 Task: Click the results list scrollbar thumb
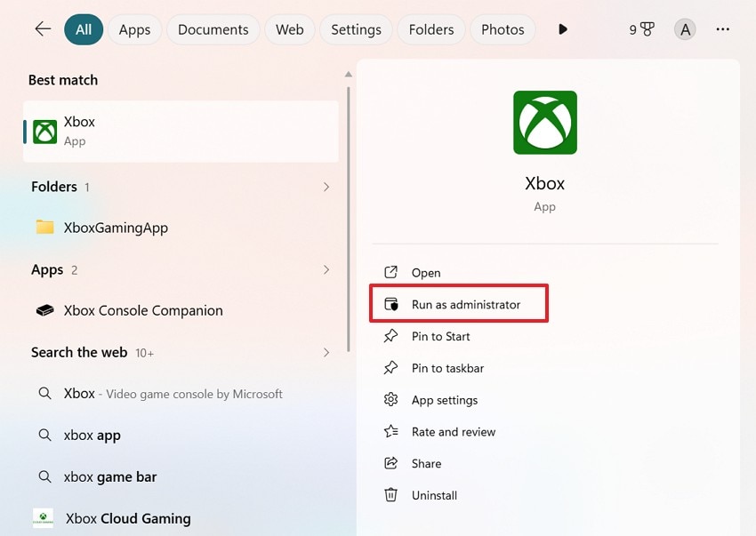pyautogui.click(x=348, y=220)
